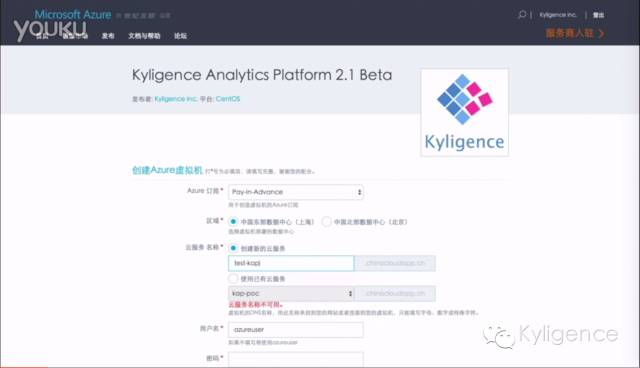Click the logout link right of the Kyligence Inc. account name
The height and width of the screenshot is (368, 640).
(x=598, y=15)
